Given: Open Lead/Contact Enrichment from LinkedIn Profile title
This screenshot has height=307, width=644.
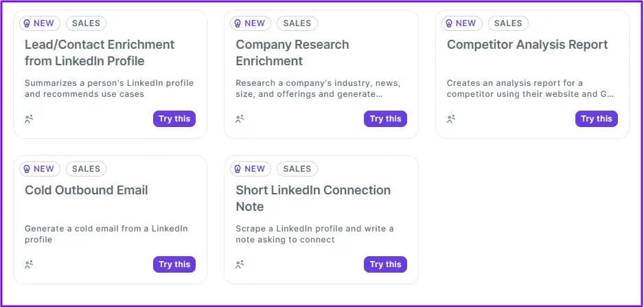Looking at the screenshot, I should 84,53.
